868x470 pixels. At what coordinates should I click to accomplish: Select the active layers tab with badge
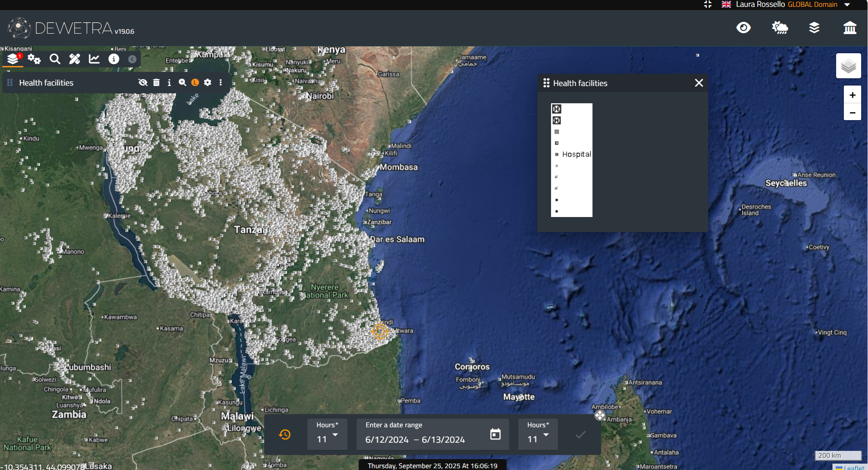point(13,59)
